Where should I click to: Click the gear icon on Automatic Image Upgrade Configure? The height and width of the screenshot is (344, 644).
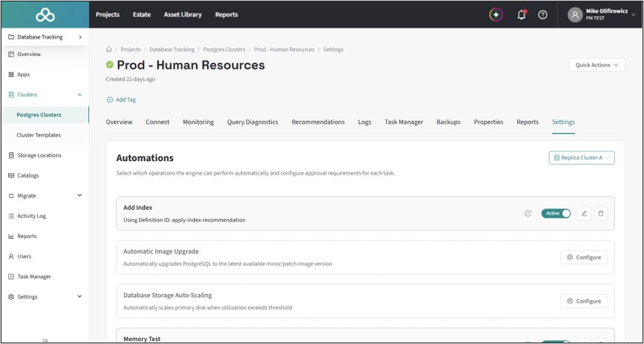point(569,257)
